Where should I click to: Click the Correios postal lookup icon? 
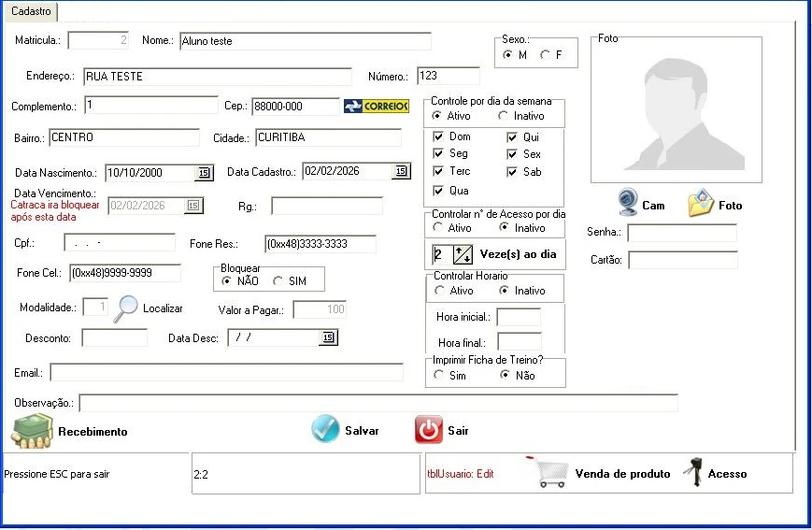(x=377, y=106)
